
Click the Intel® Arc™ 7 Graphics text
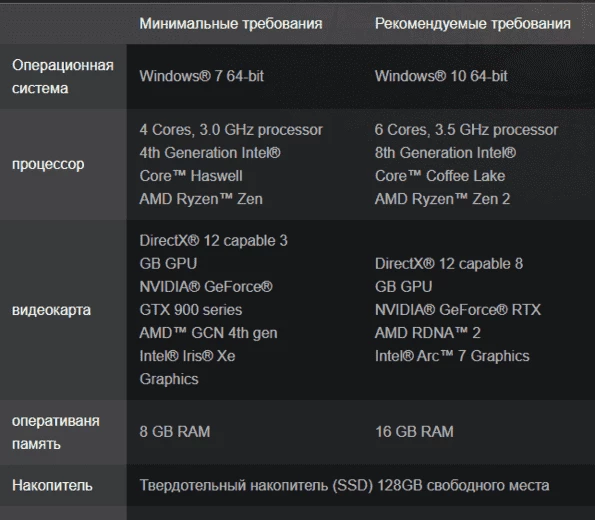pos(452,356)
